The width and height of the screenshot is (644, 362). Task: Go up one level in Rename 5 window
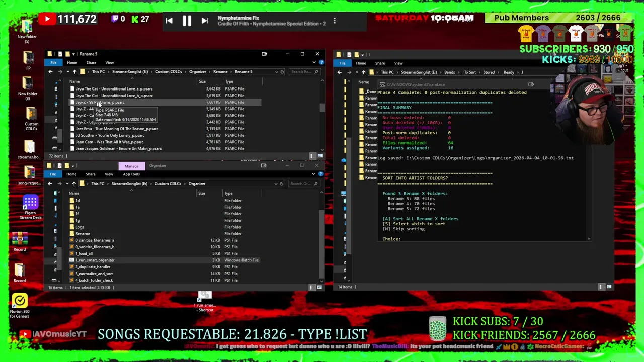74,72
